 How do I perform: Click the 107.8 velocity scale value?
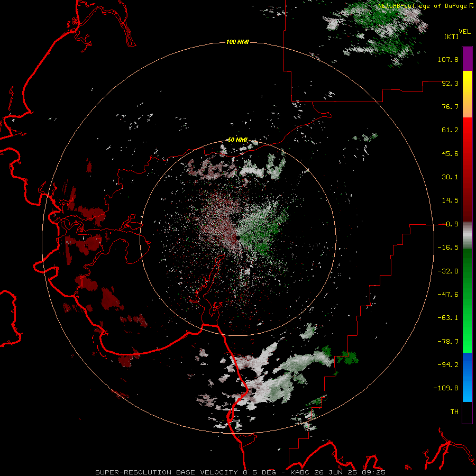click(448, 59)
